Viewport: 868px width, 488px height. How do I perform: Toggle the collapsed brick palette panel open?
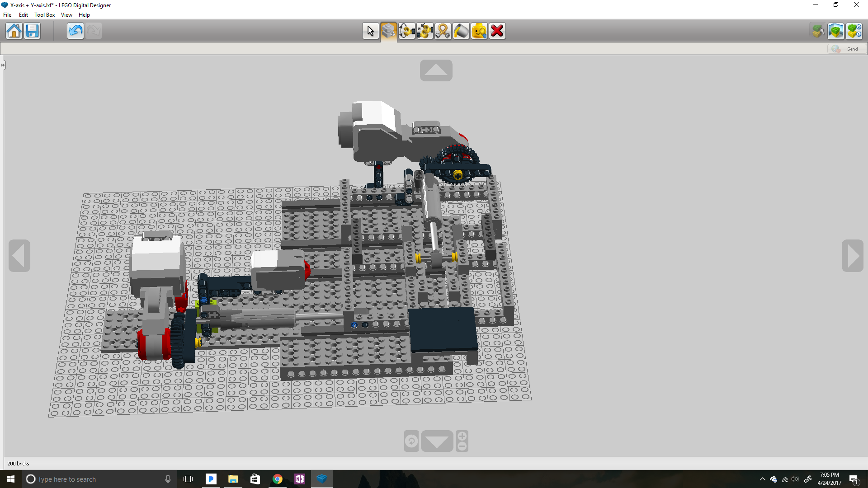click(3, 65)
